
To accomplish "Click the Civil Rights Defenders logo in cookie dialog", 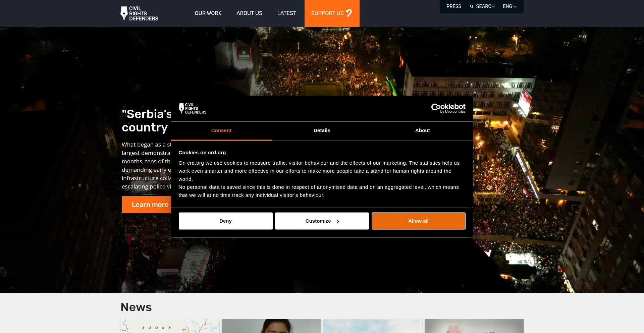I will point(193,108).
